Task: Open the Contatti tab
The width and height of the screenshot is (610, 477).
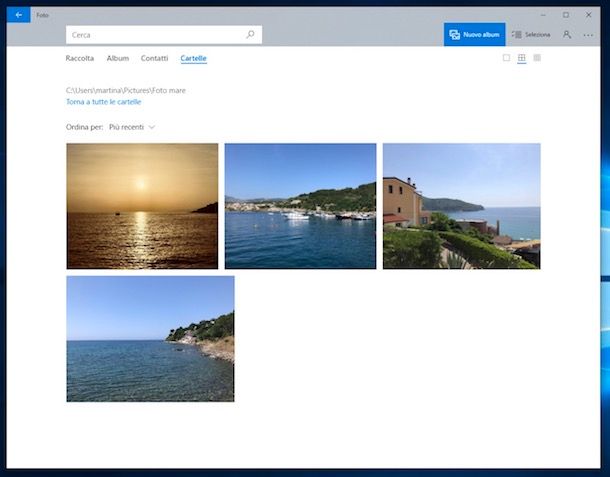Action: tap(154, 58)
